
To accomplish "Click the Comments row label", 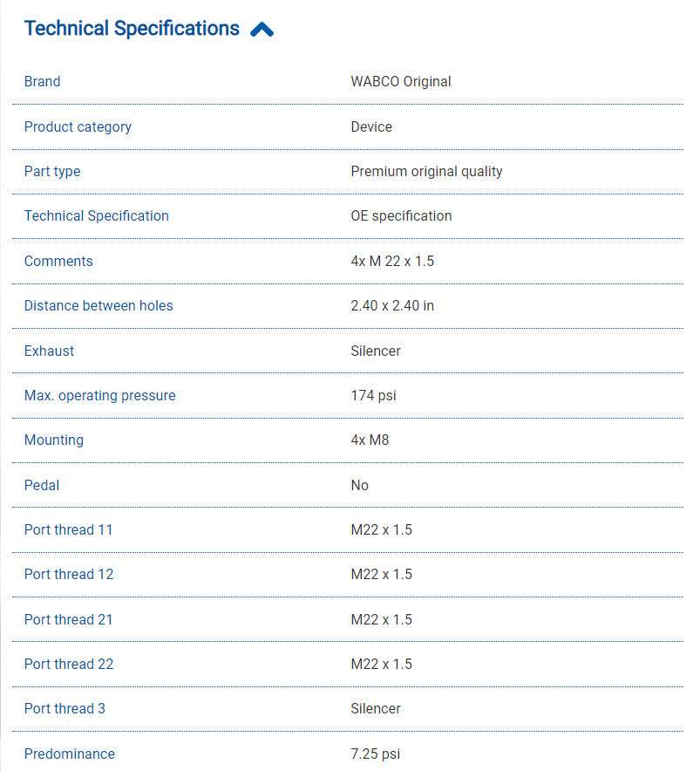I will [58, 262].
